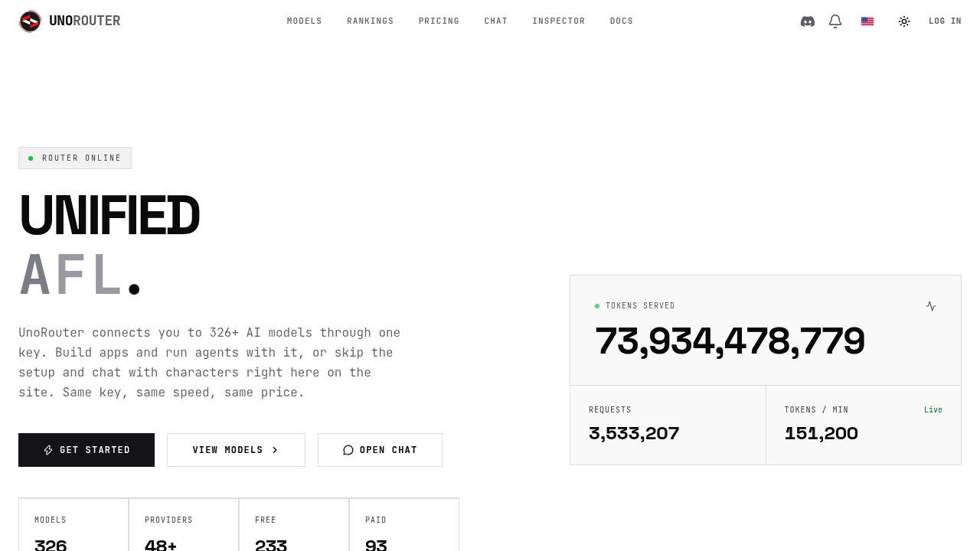Image resolution: width=980 pixels, height=551 pixels.
Task: Click the Models stat card
Action: point(73,525)
